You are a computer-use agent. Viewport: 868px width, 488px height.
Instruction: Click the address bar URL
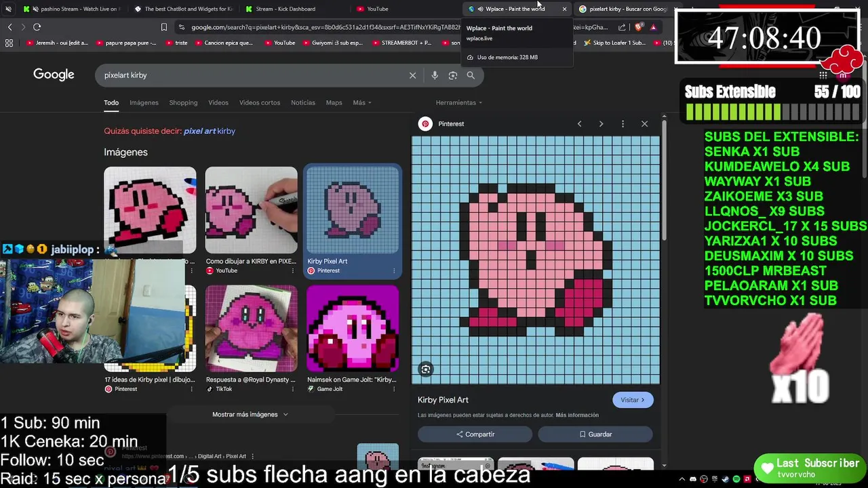point(325,27)
